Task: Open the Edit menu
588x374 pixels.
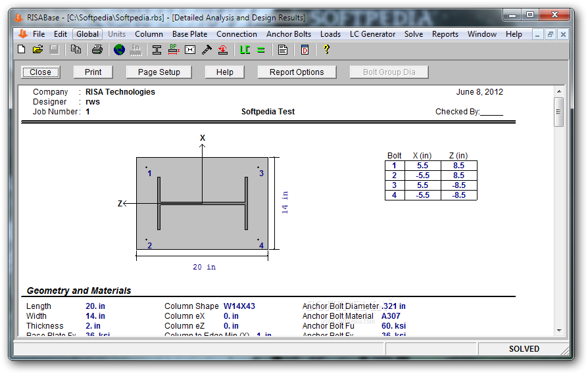Action: [61, 34]
